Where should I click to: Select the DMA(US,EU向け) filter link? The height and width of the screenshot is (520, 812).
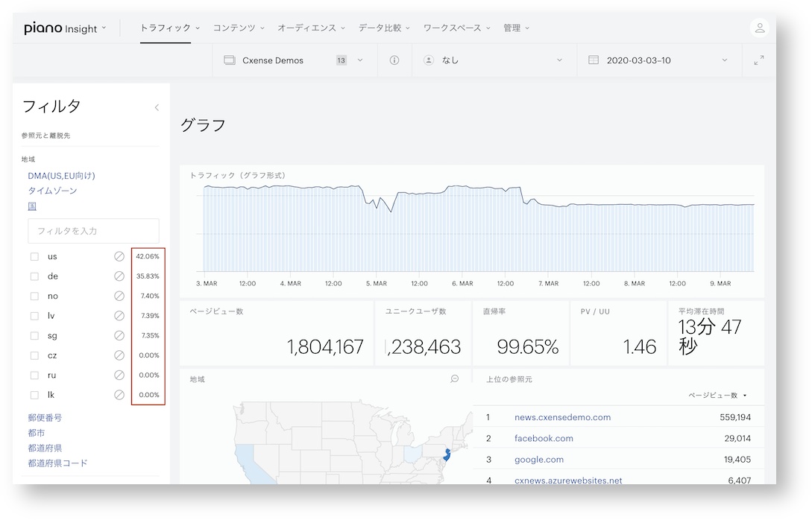click(61, 175)
